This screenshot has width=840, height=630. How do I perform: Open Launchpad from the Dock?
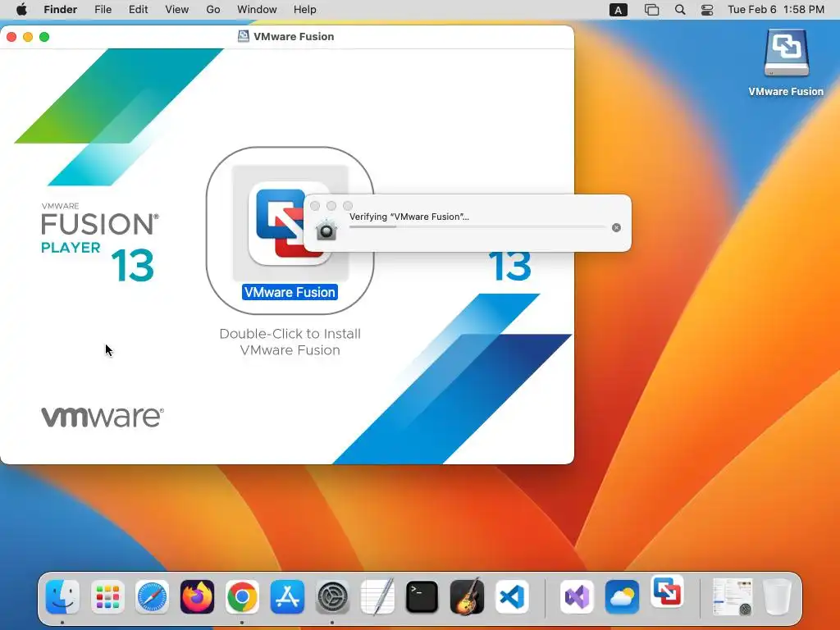click(107, 597)
